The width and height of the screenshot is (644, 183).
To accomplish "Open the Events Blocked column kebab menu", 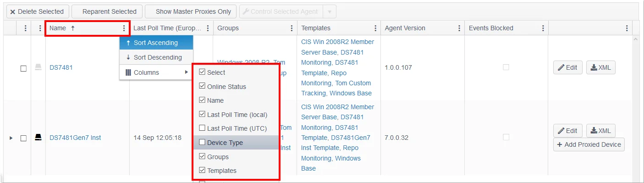I will tap(543, 28).
